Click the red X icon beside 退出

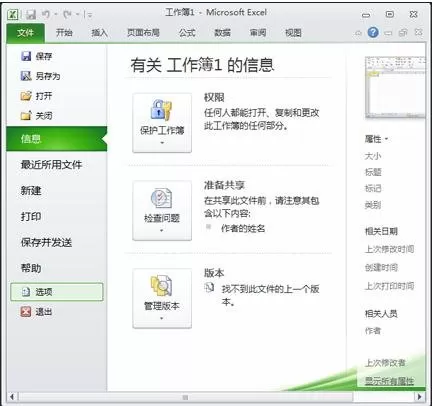26,312
